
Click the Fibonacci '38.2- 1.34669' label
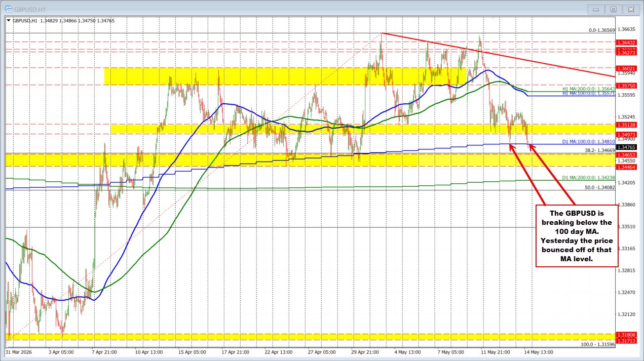point(600,150)
